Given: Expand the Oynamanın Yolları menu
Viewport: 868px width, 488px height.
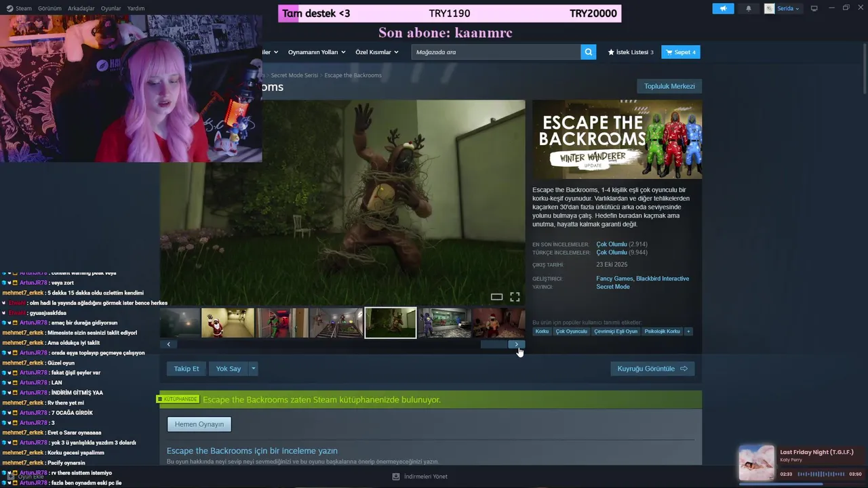Looking at the screenshot, I should point(317,52).
